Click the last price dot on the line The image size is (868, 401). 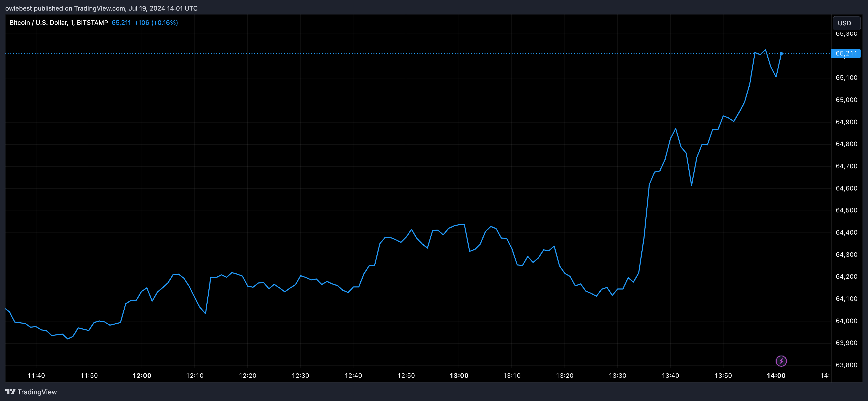(x=781, y=54)
